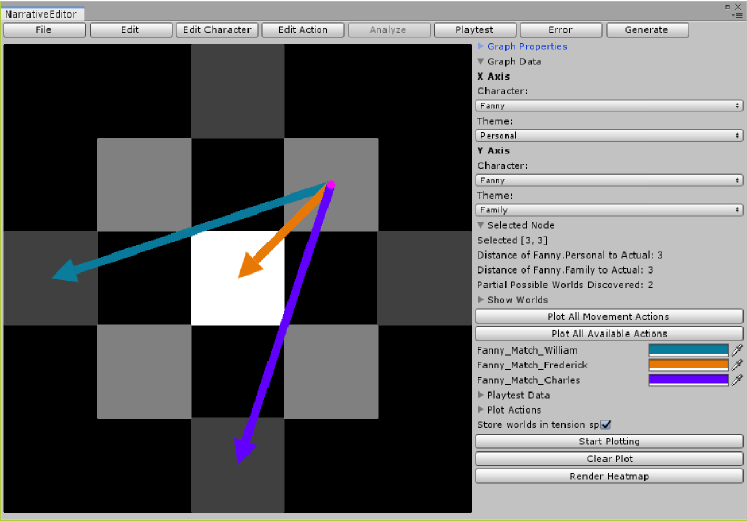The width and height of the screenshot is (747, 521).
Task: Click the Render Heatmap button
Action: (609, 476)
